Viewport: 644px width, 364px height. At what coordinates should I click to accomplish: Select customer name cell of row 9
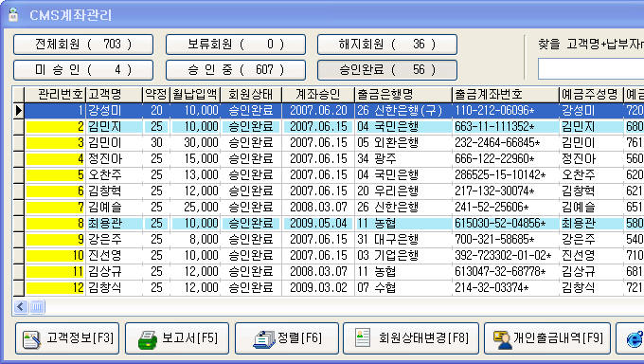114,240
